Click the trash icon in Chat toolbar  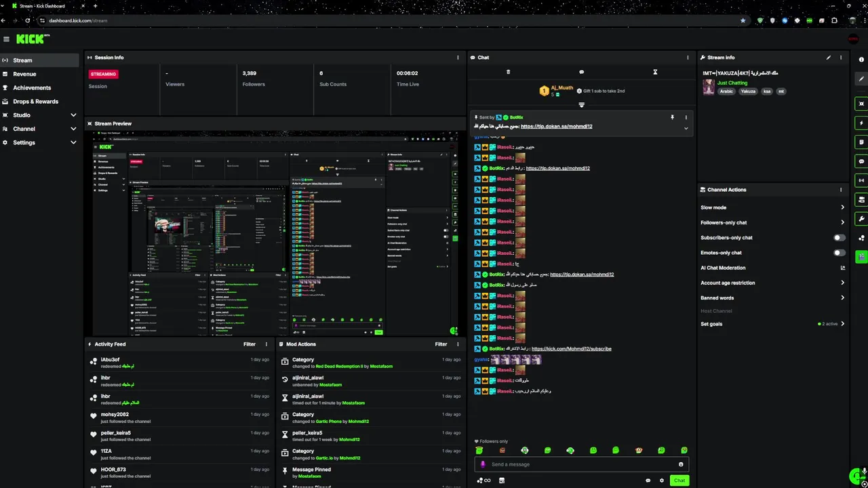coord(508,72)
